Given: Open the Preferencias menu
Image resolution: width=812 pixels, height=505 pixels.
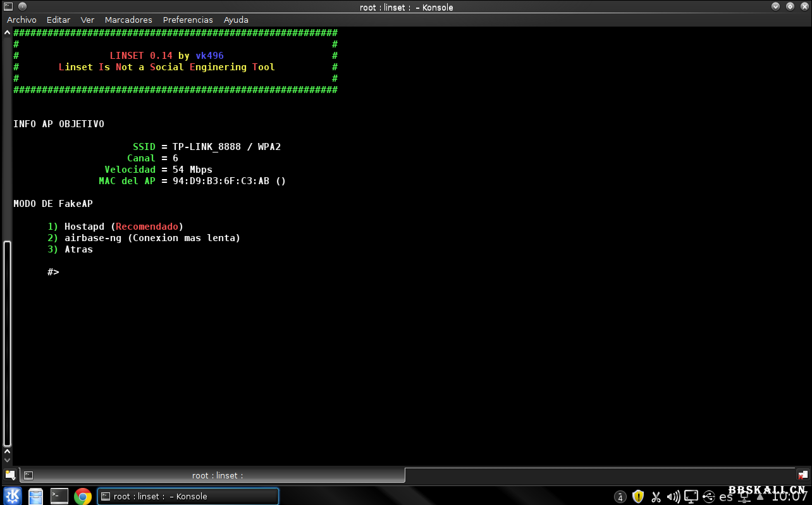Looking at the screenshot, I should [x=188, y=20].
